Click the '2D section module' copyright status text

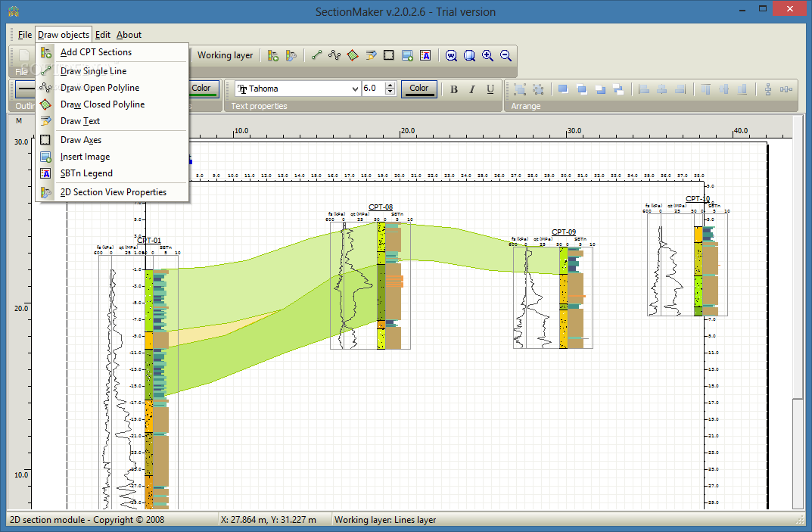click(x=87, y=520)
